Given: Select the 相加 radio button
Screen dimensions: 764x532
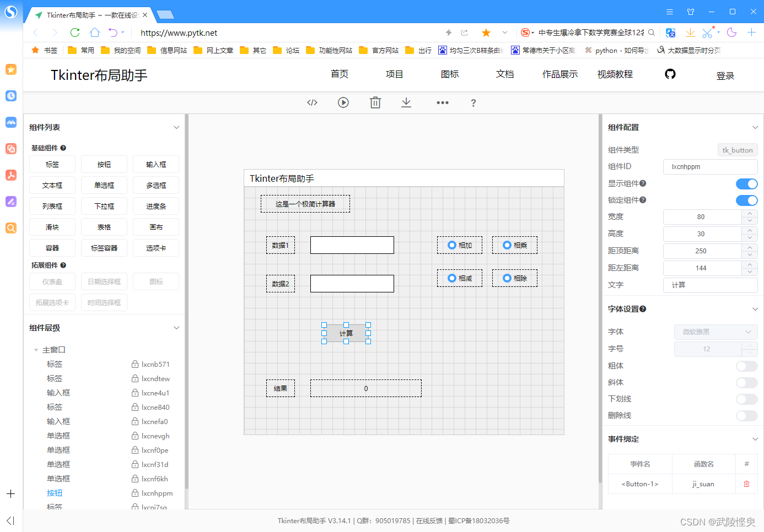Looking at the screenshot, I should coord(452,245).
